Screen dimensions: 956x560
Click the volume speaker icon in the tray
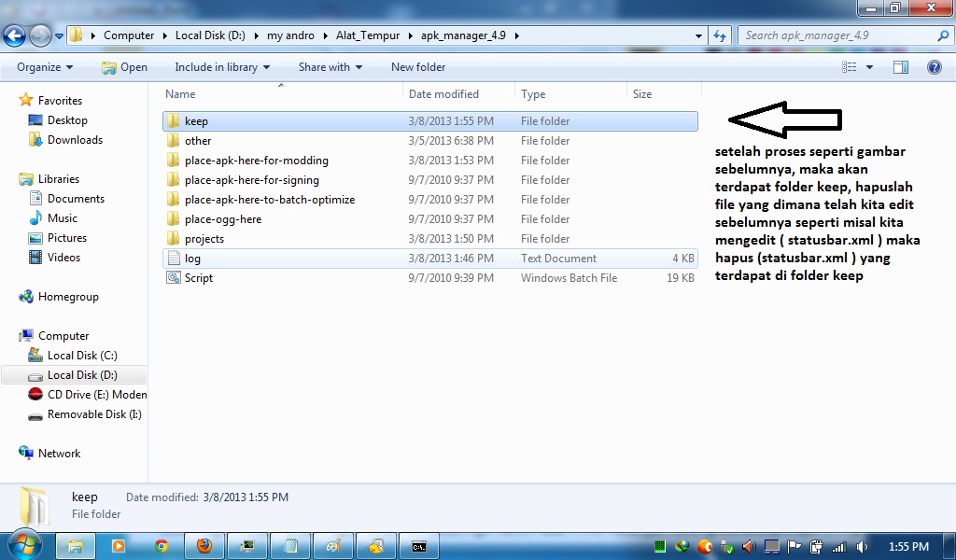point(861,546)
